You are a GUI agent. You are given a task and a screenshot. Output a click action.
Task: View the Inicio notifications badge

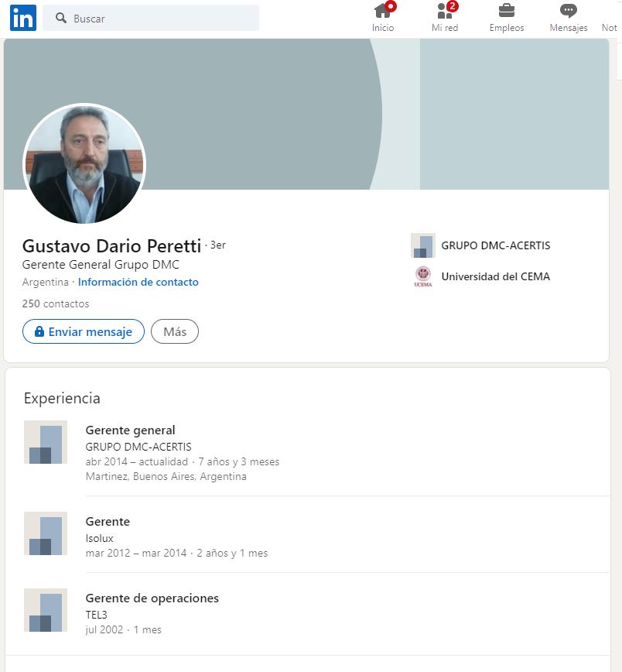[x=391, y=6]
